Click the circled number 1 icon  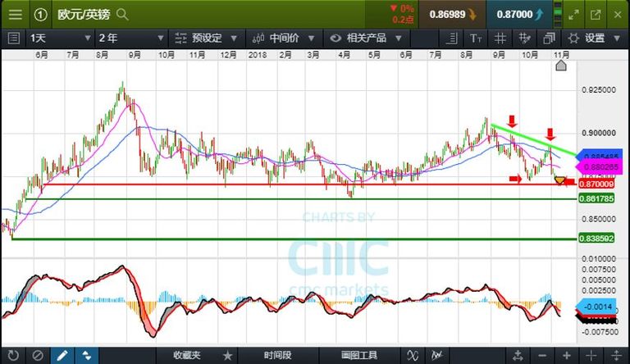click(x=40, y=15)
